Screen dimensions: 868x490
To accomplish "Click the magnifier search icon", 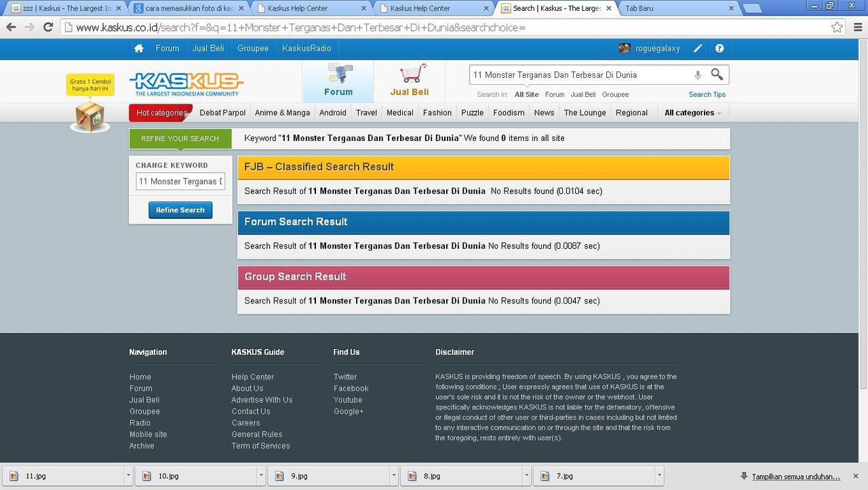I will (717, 75).
